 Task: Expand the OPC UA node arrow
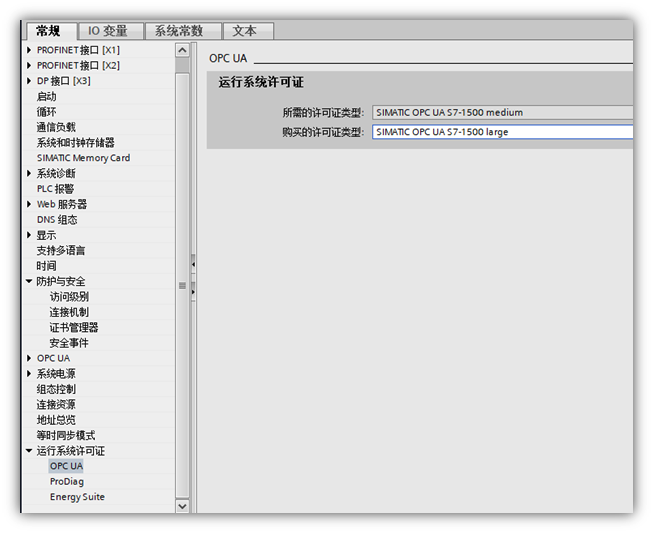29,358
